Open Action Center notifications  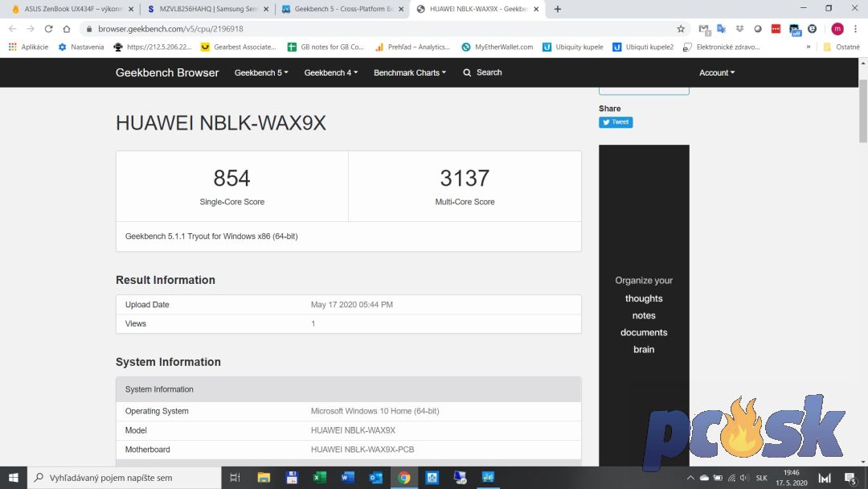[851, 478]
